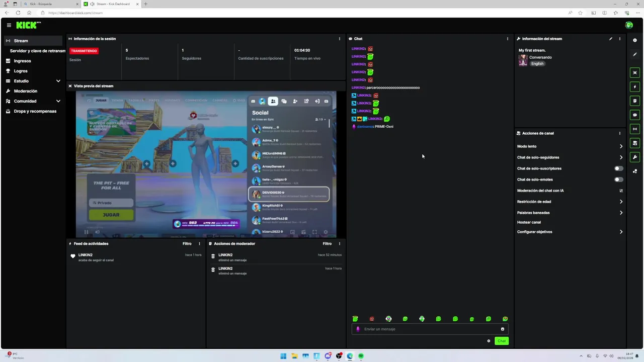The height and width of the screenshot is (362, 644).
Task: Open stream preview settings gear
Action: [x=326, y=232]
